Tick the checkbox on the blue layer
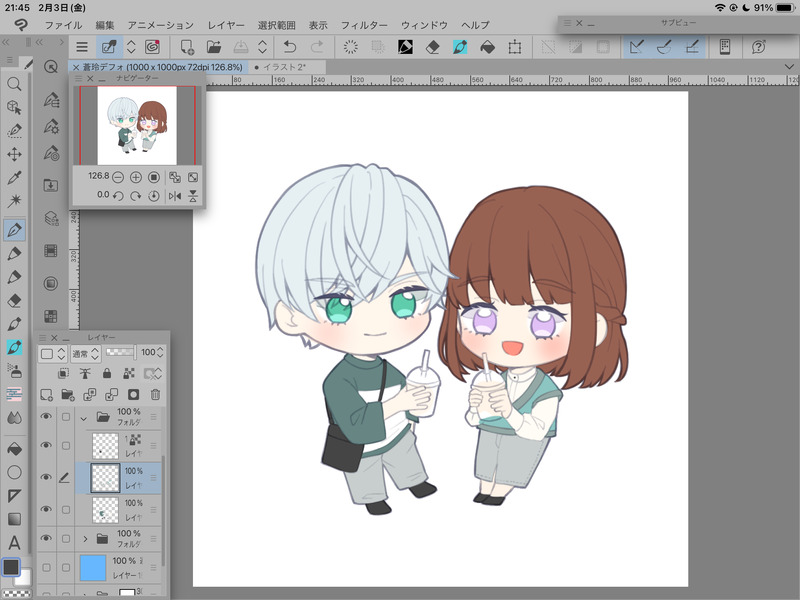The width and height of the screenshot is (800, 600). click(x=66, y=567)
